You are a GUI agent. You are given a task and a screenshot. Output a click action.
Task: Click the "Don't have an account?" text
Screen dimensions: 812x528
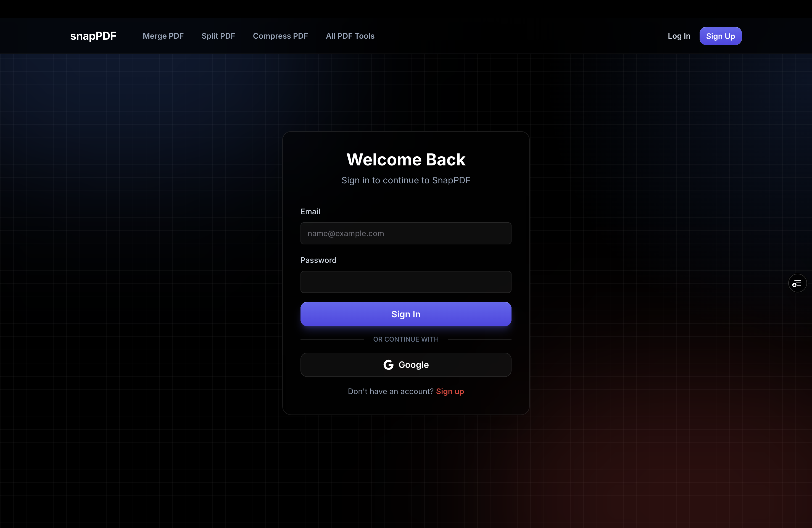pos(390,391)
